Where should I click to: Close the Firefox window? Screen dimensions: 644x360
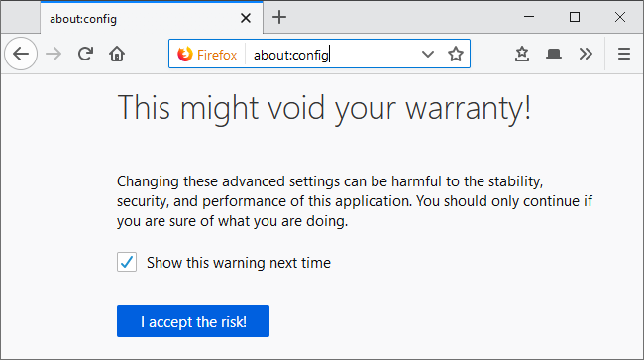620,17
